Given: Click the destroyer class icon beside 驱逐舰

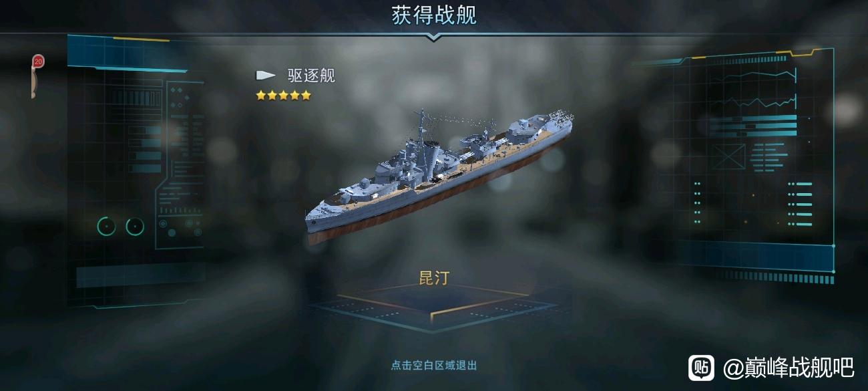Looking at the screenshot, I should pos(265,76).
